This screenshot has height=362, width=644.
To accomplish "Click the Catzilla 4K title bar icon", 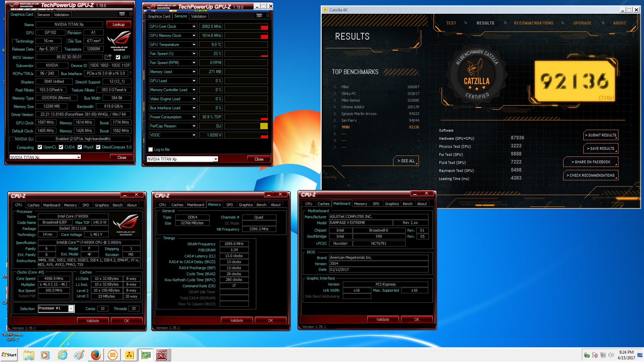I will pyautogui.click(x=325, y=10).
